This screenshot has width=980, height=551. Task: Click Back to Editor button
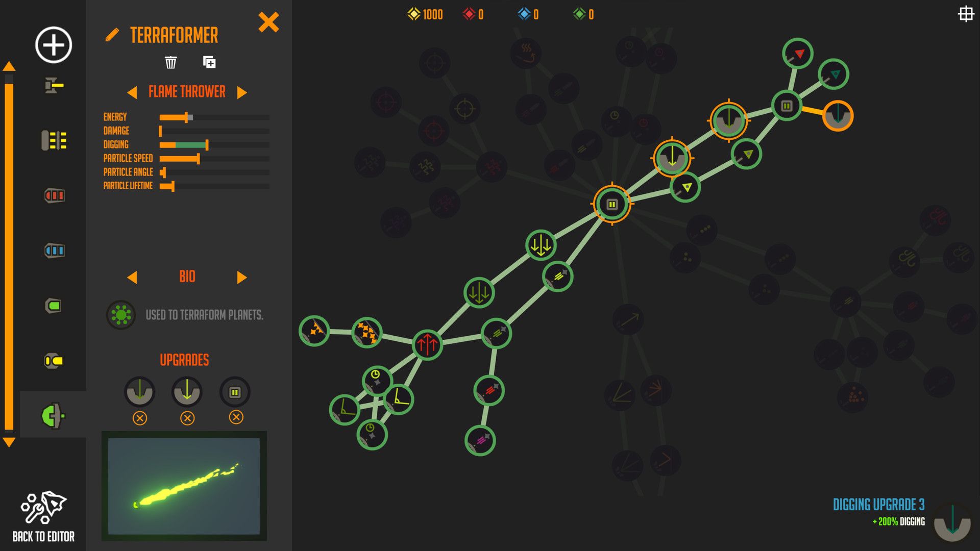pyautogui.click(x=44, y=517)
